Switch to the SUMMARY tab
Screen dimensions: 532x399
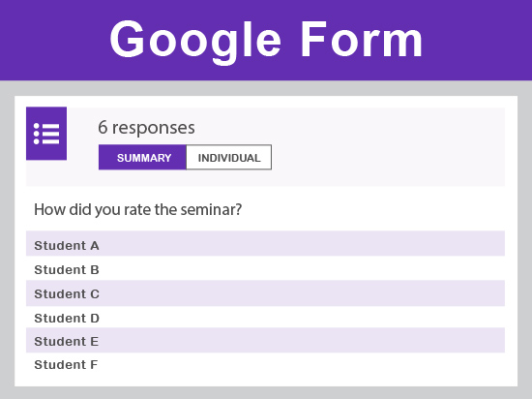pyautogui.click(x=142, y=157)
